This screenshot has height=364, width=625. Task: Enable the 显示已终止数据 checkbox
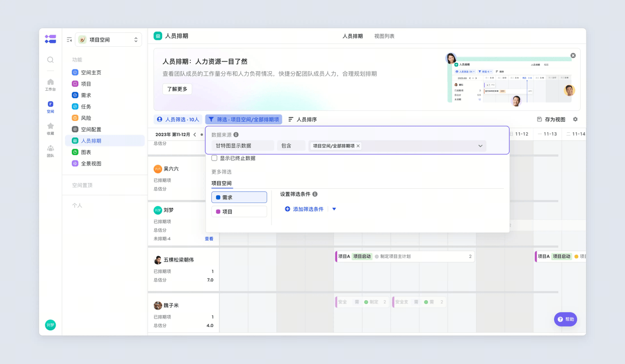214,158
